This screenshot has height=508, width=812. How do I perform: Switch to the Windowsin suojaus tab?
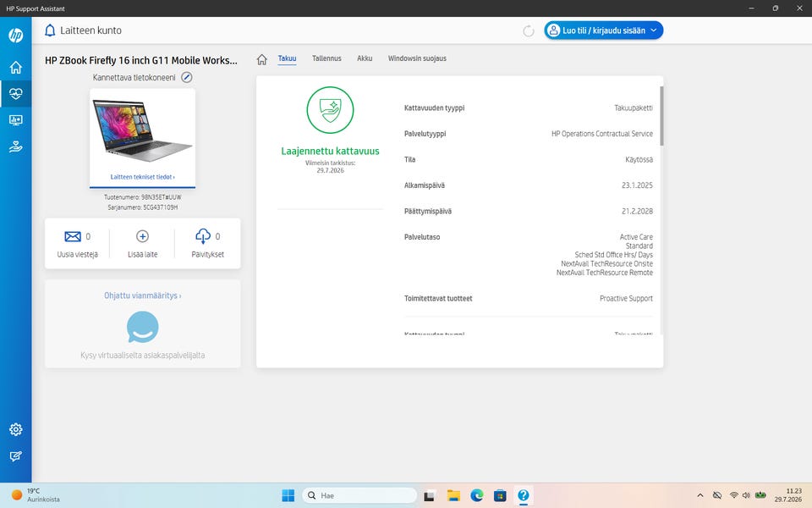pos(417,58)
